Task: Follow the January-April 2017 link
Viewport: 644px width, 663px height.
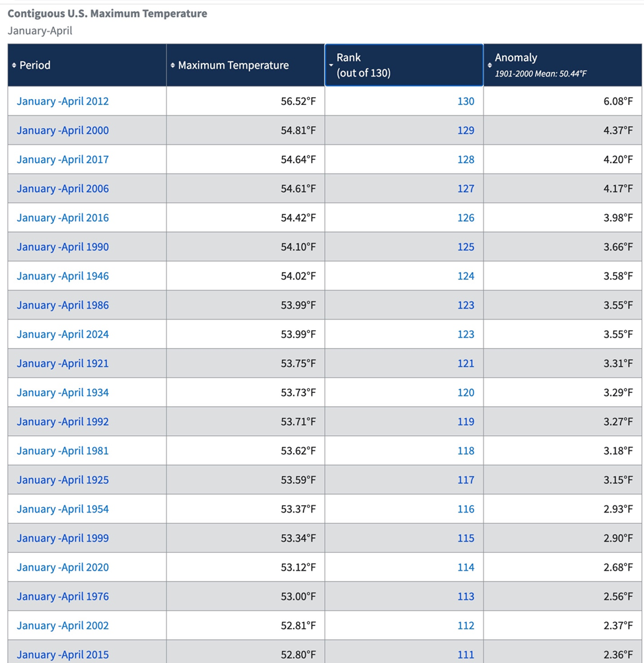Action: click(x=63, y=159)
